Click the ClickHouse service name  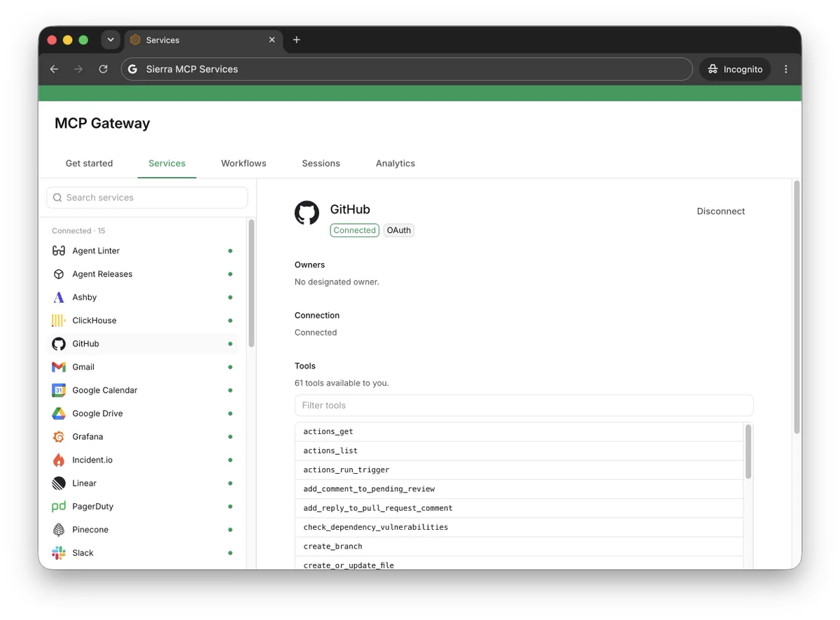point(94,320)
